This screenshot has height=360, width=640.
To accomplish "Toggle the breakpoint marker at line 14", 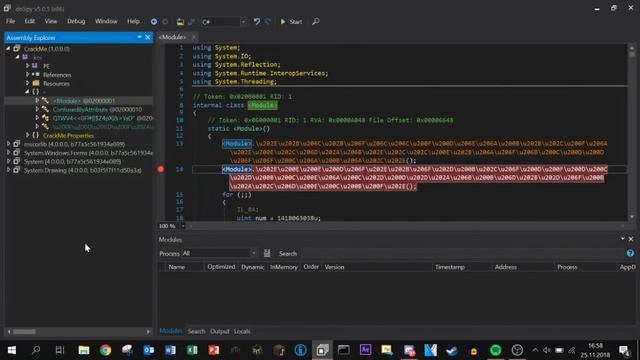I will 160,169.
